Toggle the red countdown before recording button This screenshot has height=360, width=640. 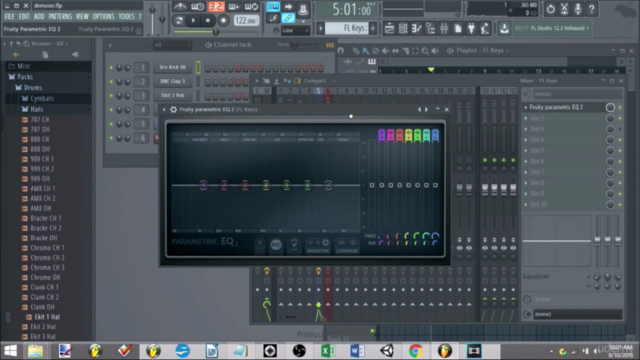216,7
